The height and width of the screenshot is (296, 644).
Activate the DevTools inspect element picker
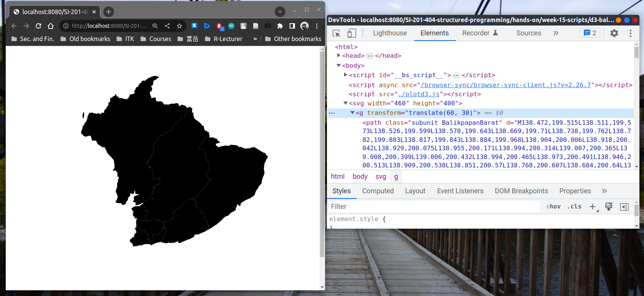[x=336, y=33]
